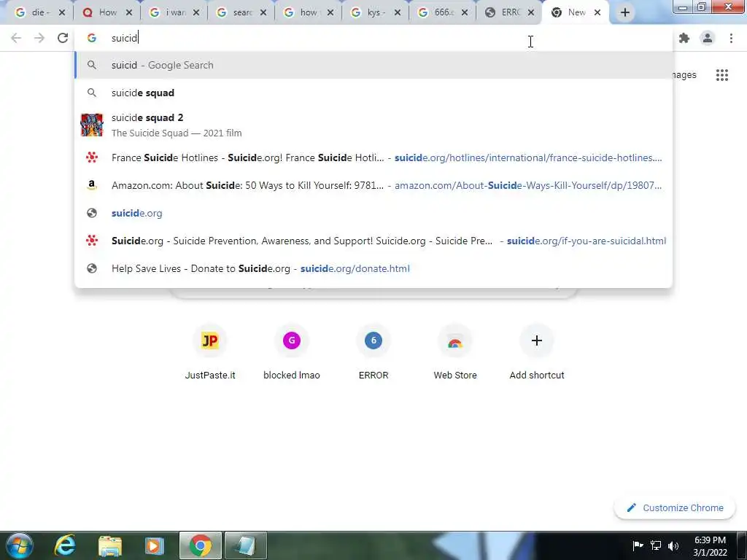Open the "blocked lmao" shortcut

click(292, 352)
